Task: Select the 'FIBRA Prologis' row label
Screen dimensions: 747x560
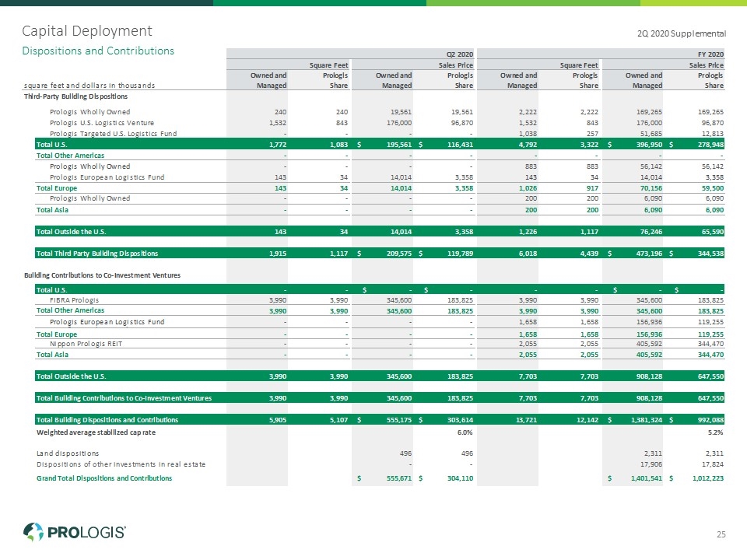Action: [x=75, y=300]
